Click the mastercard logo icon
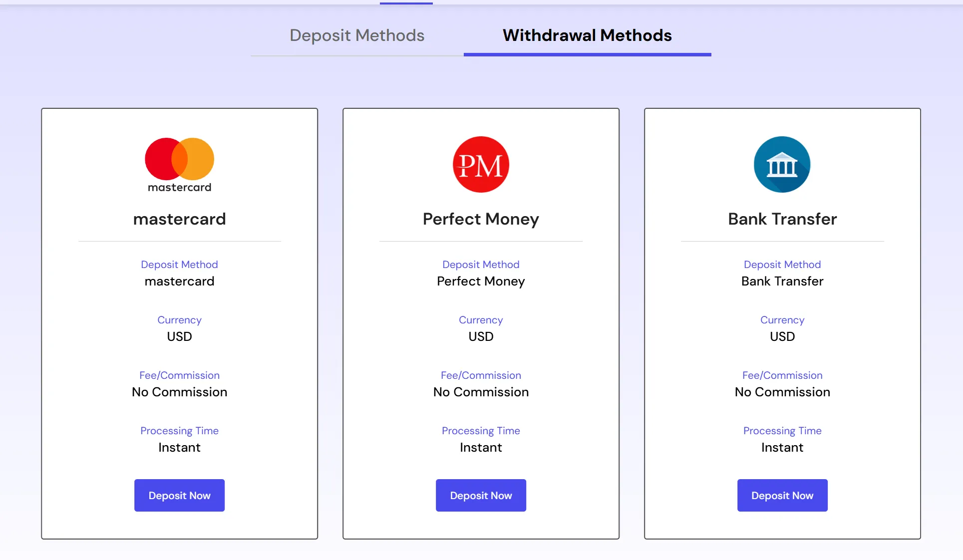Viewport: 963px width, 560px height. pyautogui.click(x=180, y=165)
